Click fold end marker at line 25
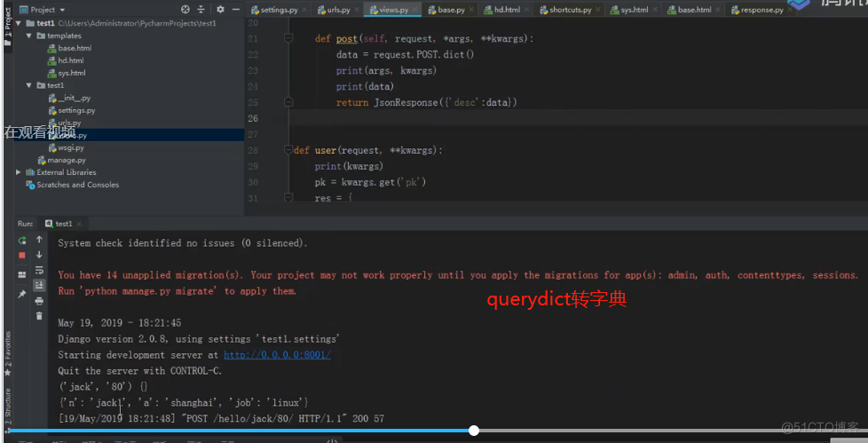The width and height of the screenshot is (868, 443). point(288,102)
